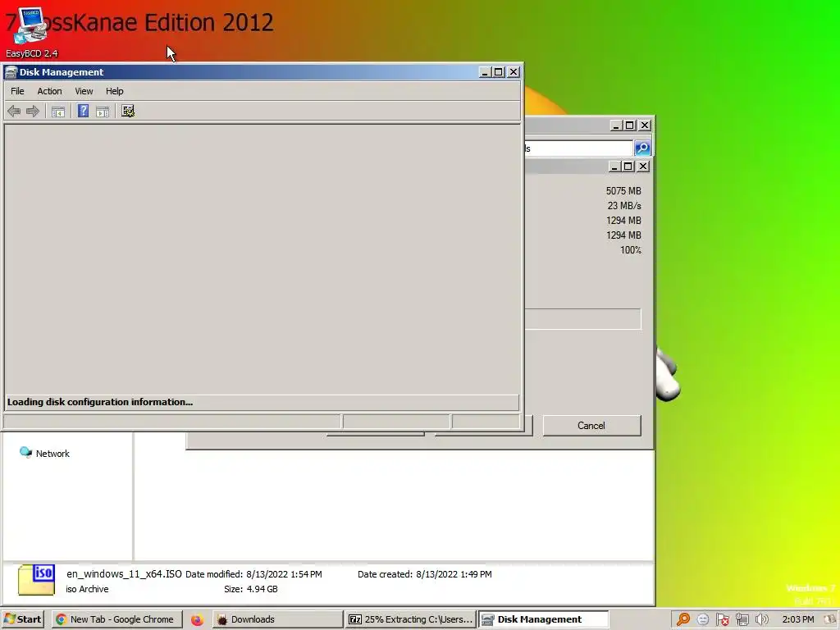
Task: Click the Firefox icon on taskbar
Action: pos(197,620)
